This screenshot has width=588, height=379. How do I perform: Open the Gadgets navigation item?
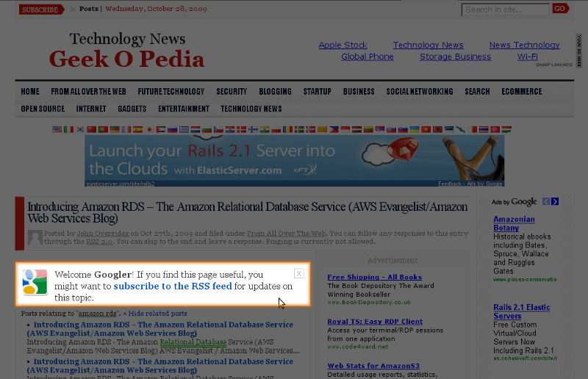132,109
